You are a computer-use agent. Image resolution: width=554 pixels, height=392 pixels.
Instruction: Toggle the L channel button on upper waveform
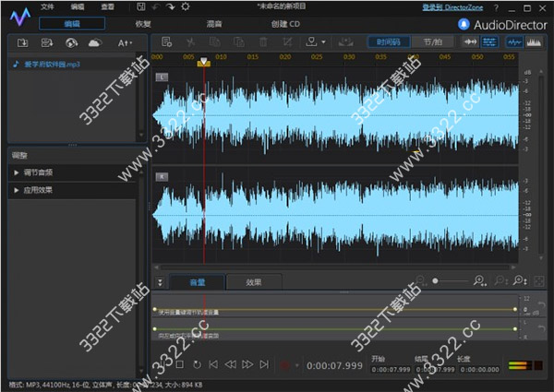[x=162, y=77]
